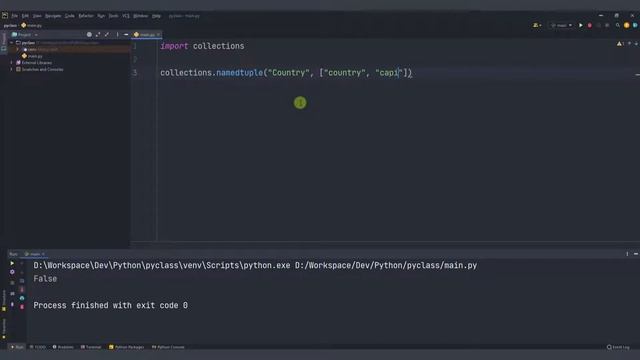Open the File menu

coord(14,16)
